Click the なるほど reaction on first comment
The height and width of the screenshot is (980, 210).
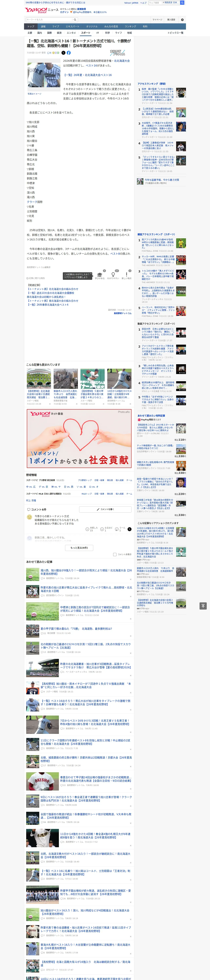click(x=106, y=529)
